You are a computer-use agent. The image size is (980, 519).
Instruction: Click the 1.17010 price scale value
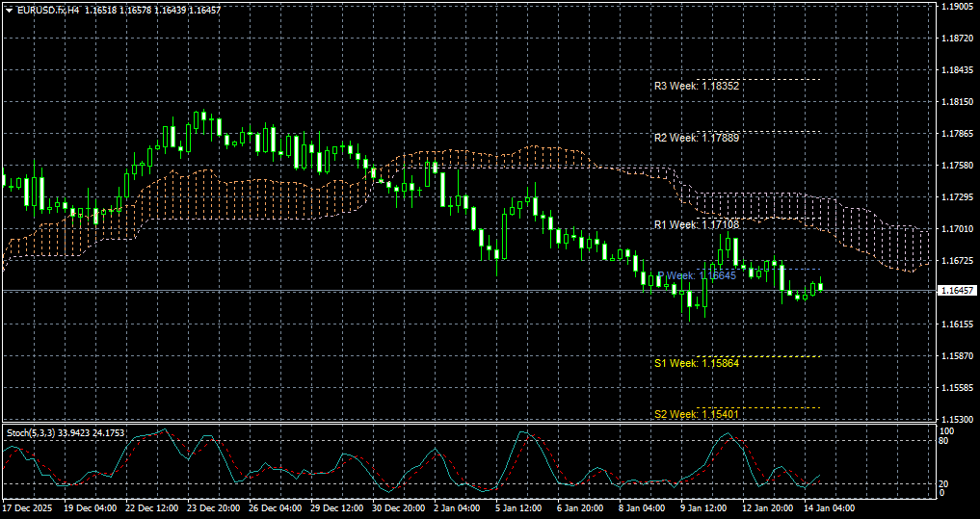click(957, 229)
